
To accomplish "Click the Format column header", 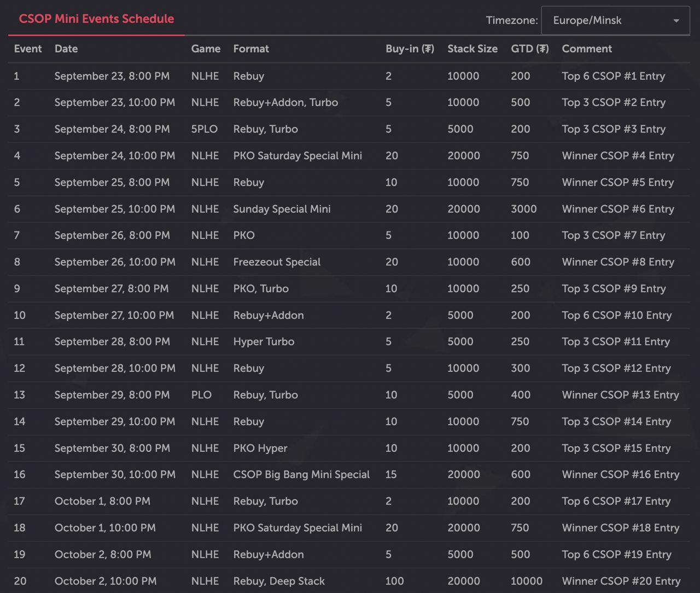I will coord(251,49).
